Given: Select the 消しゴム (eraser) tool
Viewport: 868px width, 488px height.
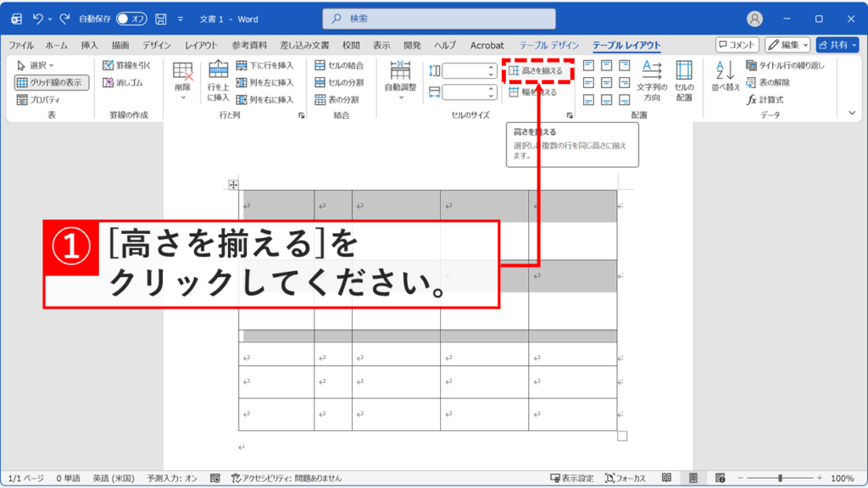Looking at the screenshot, I should coord(122,82).
